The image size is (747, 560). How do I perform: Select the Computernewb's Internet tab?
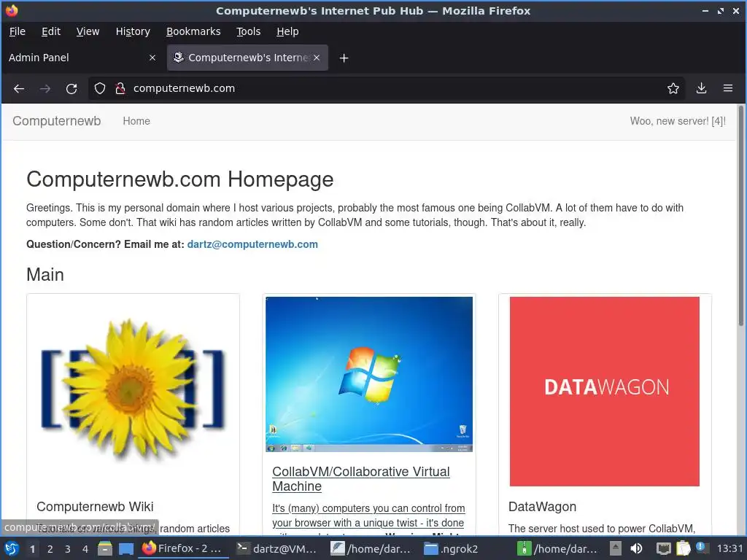[x=247, y=58]
